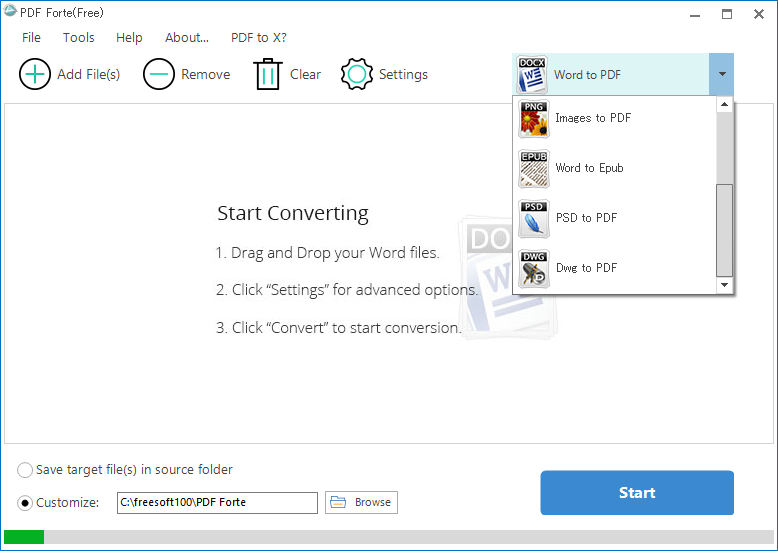Click the PNG Images to PDF icon
The height and width of the screenshot is (551, 778).
(533, 119)
